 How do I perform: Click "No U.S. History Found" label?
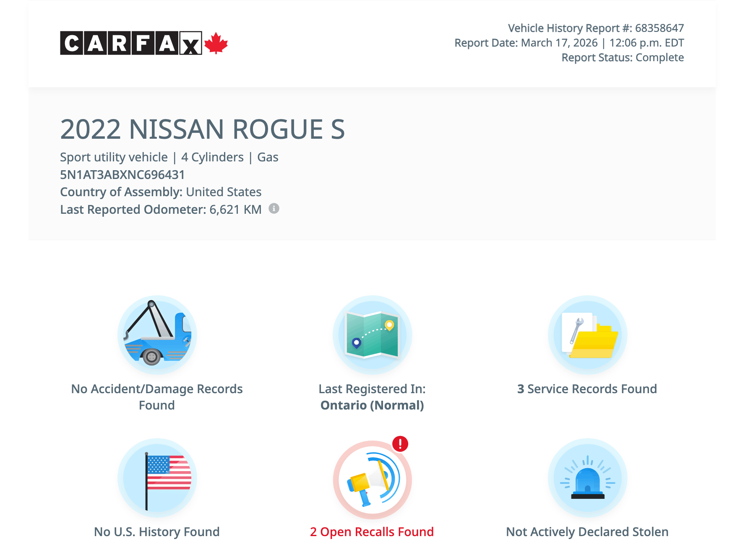pos(157,531)
